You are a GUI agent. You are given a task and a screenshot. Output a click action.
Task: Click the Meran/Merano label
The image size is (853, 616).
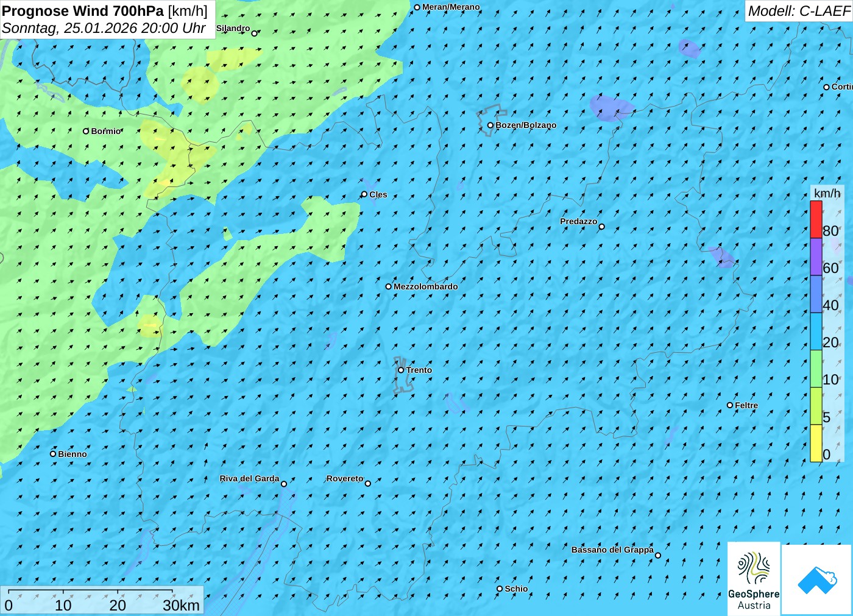pyautogui.click(x=451, y=7)
